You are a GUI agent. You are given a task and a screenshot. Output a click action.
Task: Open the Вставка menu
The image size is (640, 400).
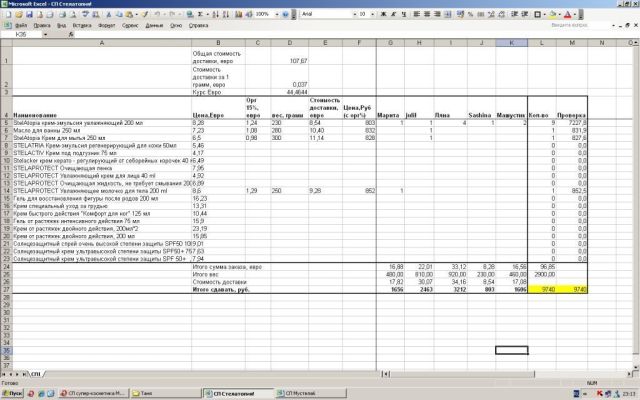(x=82, y=25)
